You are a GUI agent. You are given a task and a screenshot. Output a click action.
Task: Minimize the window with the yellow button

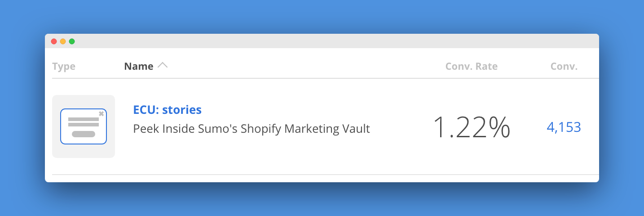click(63, 41)
